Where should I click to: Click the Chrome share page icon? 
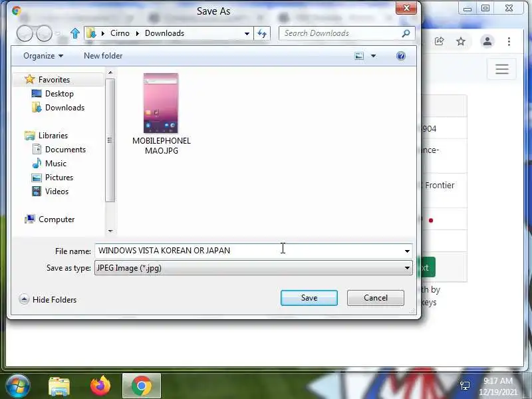click(x=440, y=41)
